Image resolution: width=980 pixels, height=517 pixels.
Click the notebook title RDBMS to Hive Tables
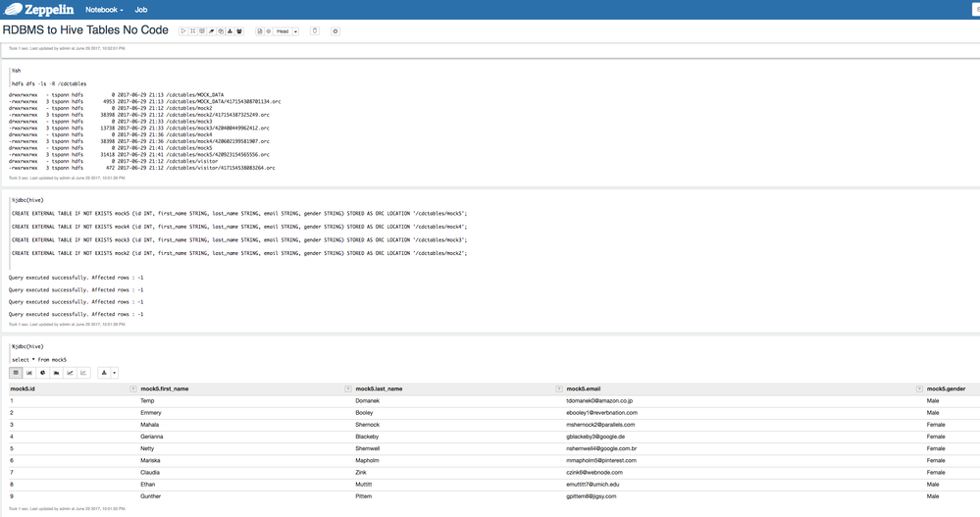85,30
